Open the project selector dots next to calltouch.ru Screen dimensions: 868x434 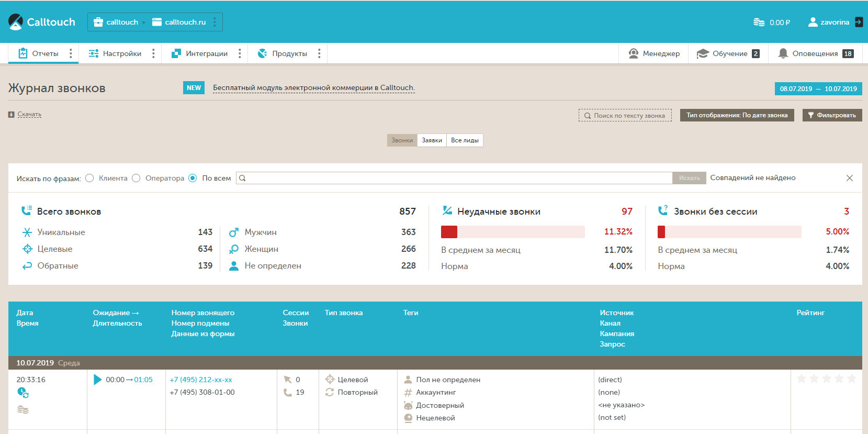215,22
